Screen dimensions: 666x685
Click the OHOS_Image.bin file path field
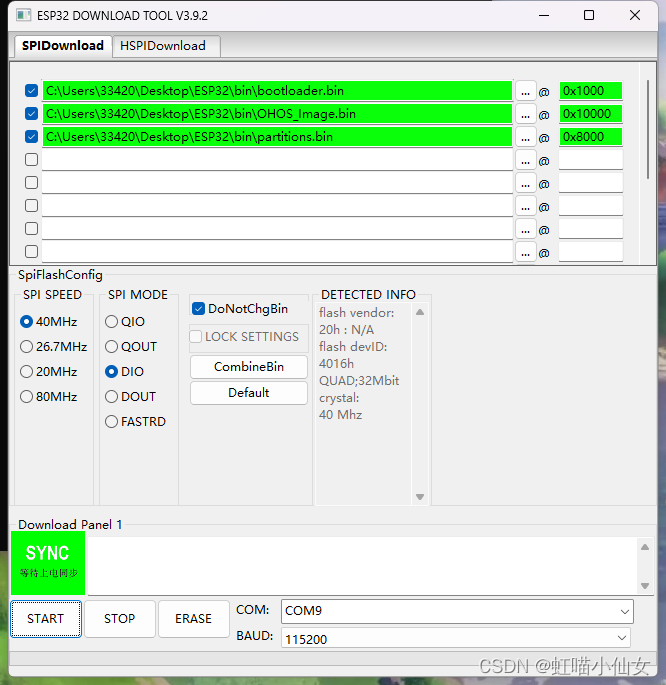click(277, 114)
